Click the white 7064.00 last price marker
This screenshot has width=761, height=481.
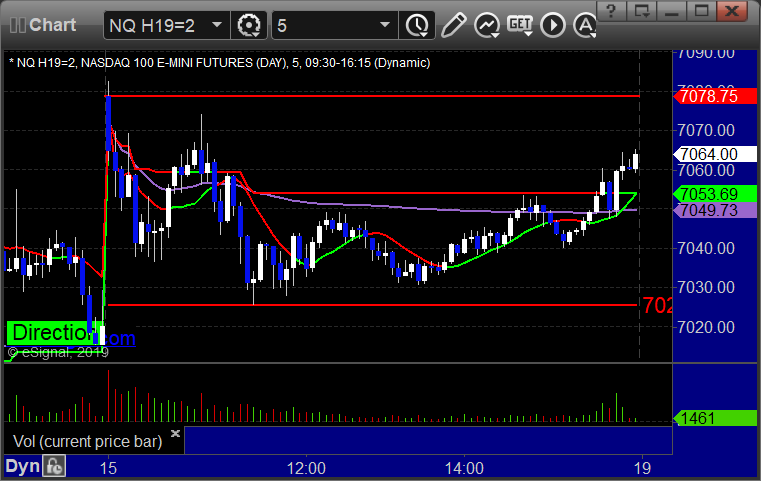pyautogui.click(x=715, y=154)
